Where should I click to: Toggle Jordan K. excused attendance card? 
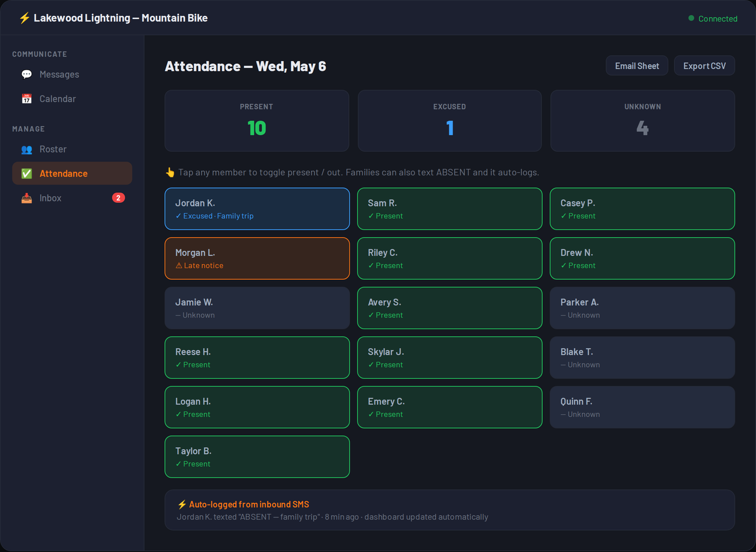tap(257, 209)
